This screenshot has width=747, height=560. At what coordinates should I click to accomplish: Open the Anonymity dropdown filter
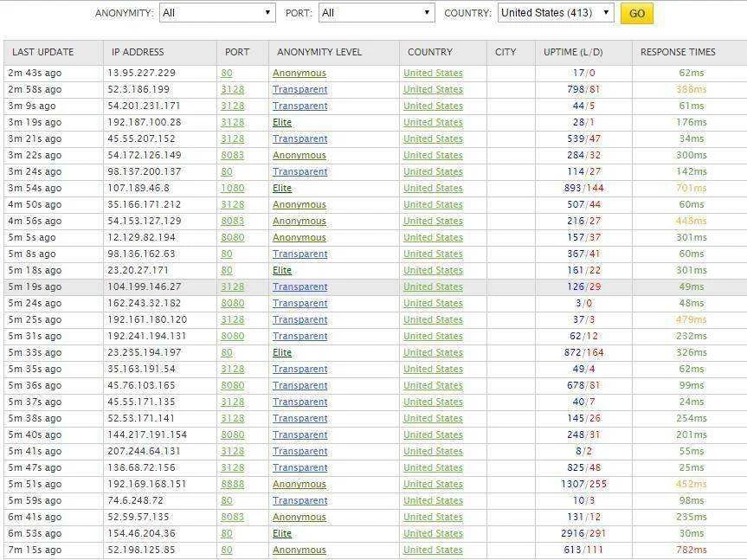tap(217, 13)
